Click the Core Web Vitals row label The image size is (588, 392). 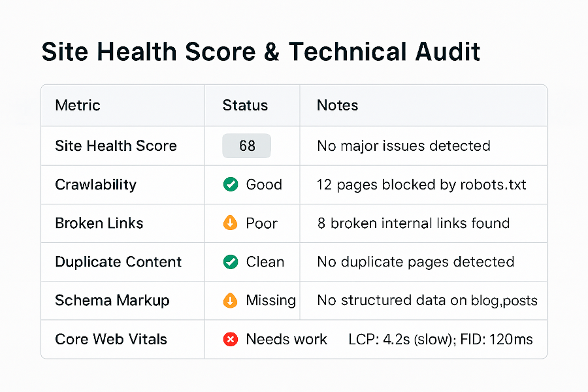point(111,339)
